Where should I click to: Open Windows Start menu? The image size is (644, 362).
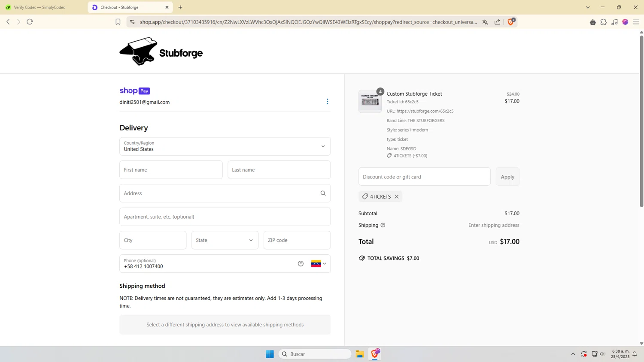coord(270,354)
